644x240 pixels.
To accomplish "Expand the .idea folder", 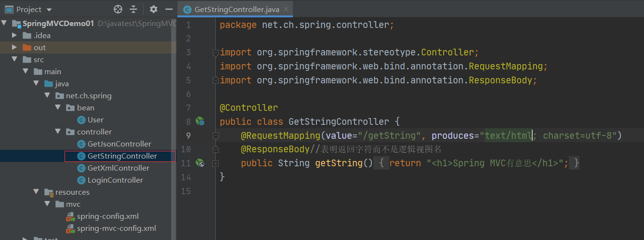I will click(x=14, y=35).
